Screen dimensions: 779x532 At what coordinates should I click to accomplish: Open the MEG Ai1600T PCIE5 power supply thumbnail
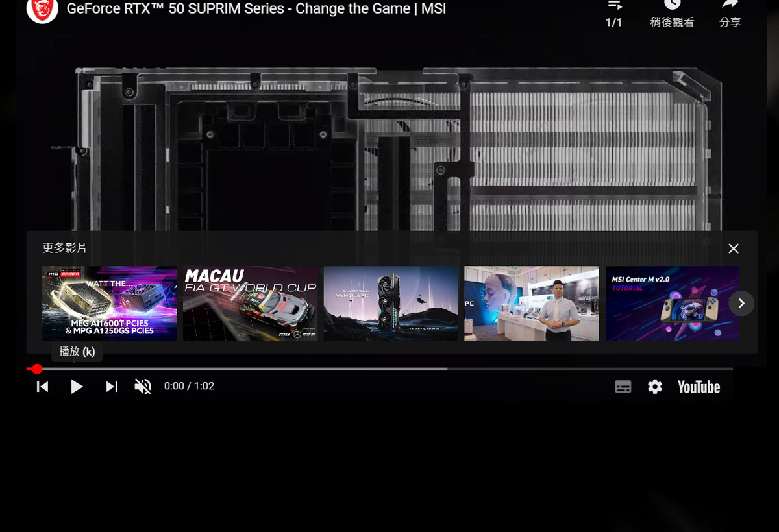click(x=110, y=303)
